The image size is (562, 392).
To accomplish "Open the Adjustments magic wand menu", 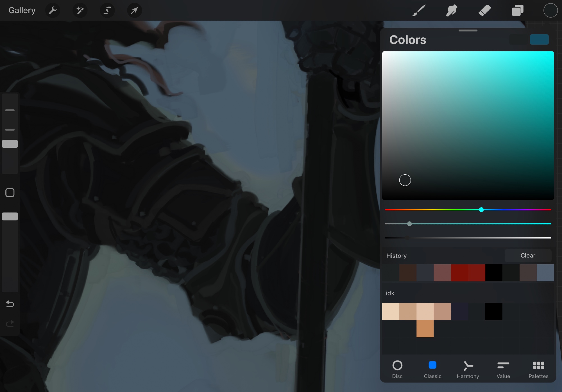I will (80, 11).
